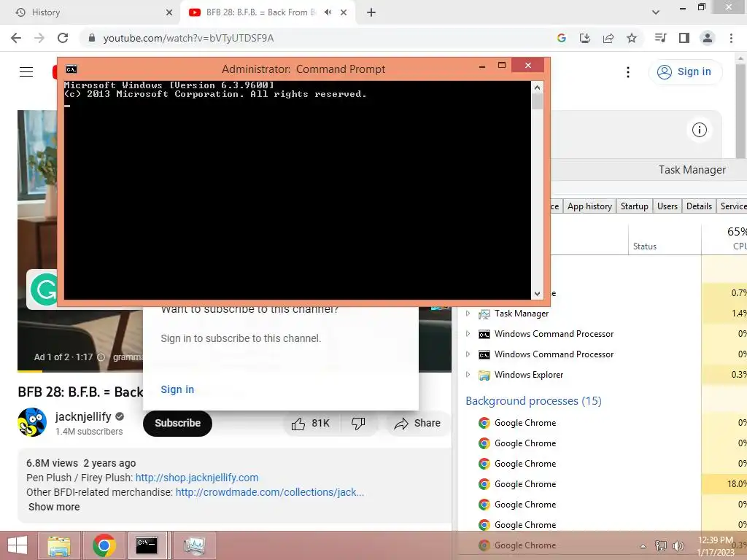Image resolution: width=747 pixels, height=560 pixels.
Task: Open Users tab in Task Manager
Action: click(667, 206)
